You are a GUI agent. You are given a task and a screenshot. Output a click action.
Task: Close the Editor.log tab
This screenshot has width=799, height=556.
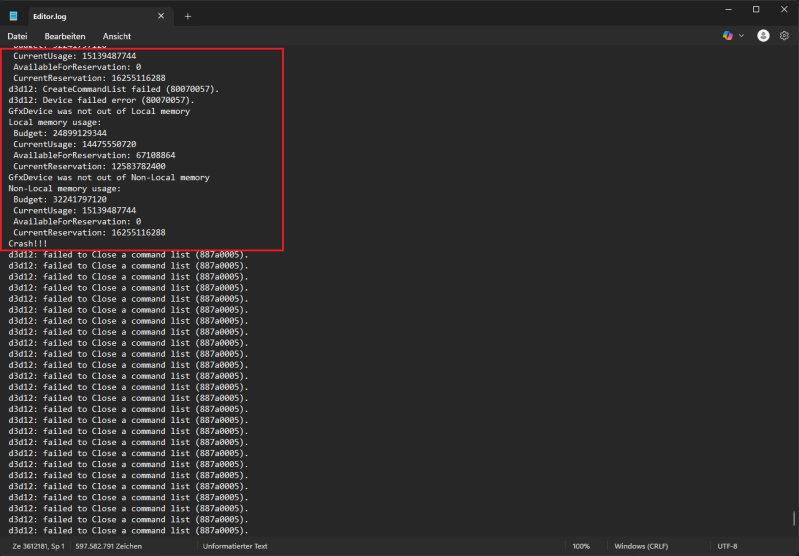161,16
